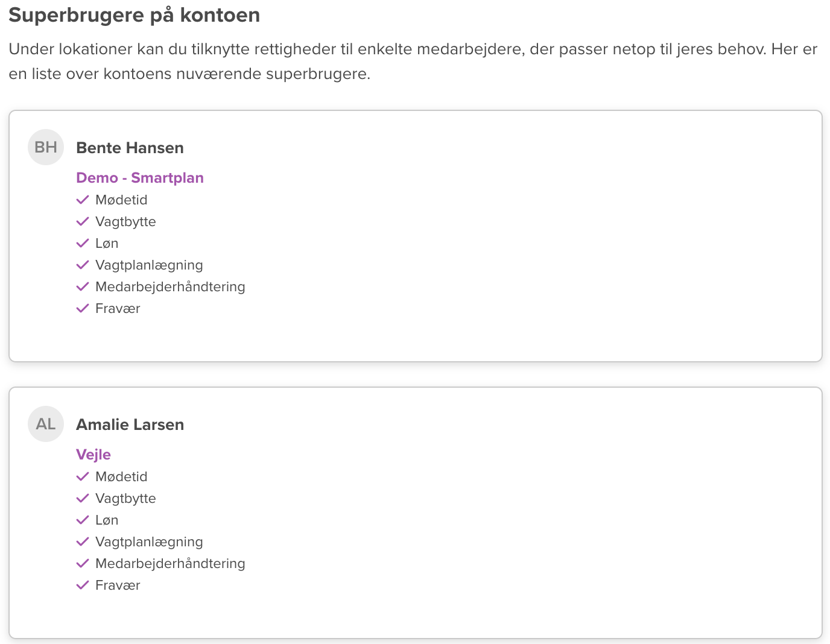Click the AL avatar for Amalie Larsen
Screen dimensions: 830x644
[x=46, y=424]
